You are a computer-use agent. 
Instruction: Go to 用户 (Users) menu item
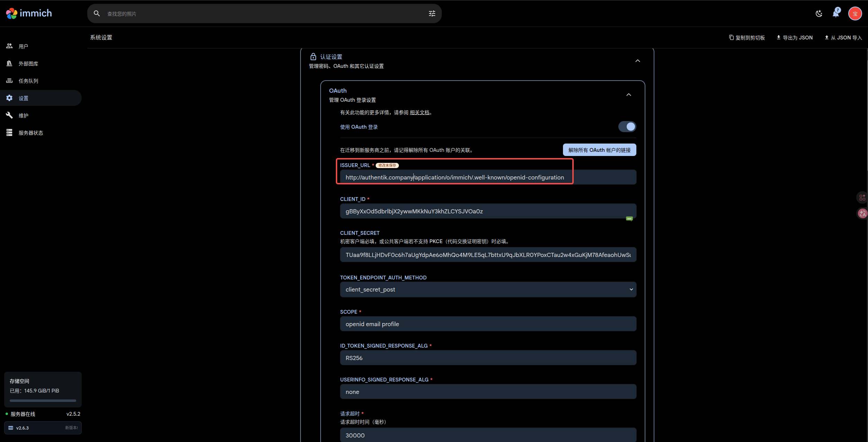click(x=24, y=46)
